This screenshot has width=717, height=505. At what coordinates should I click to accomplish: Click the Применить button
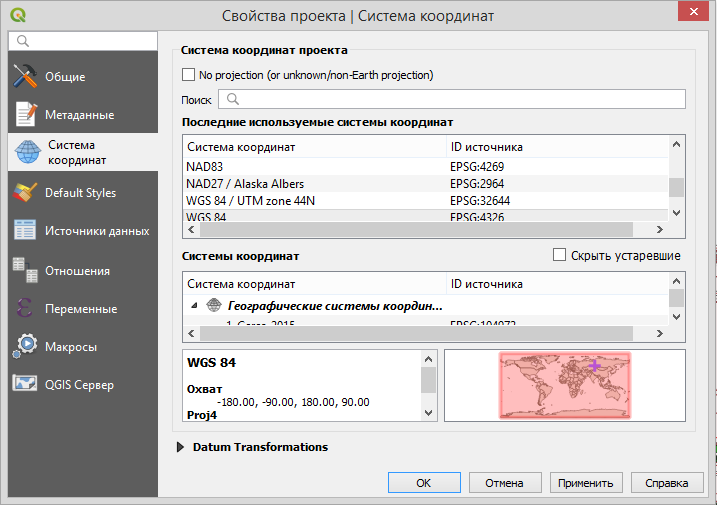click(586, 483)
